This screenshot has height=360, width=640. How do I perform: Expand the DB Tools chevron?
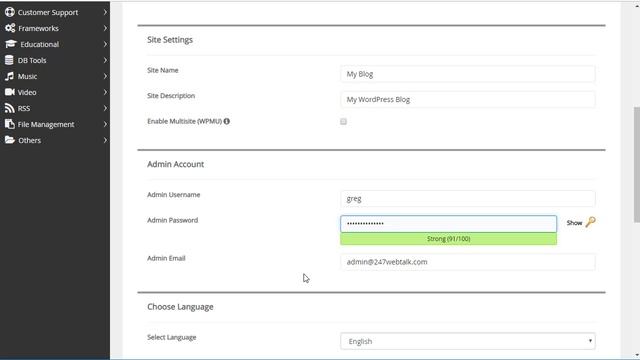coord(105,60)
